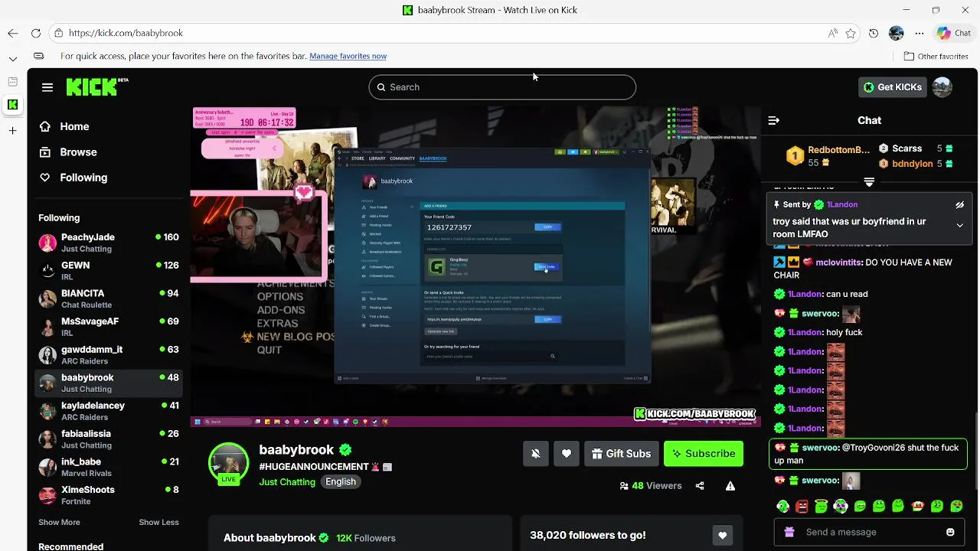
Task: Insert the angel halo green emote
Action: 821,506
